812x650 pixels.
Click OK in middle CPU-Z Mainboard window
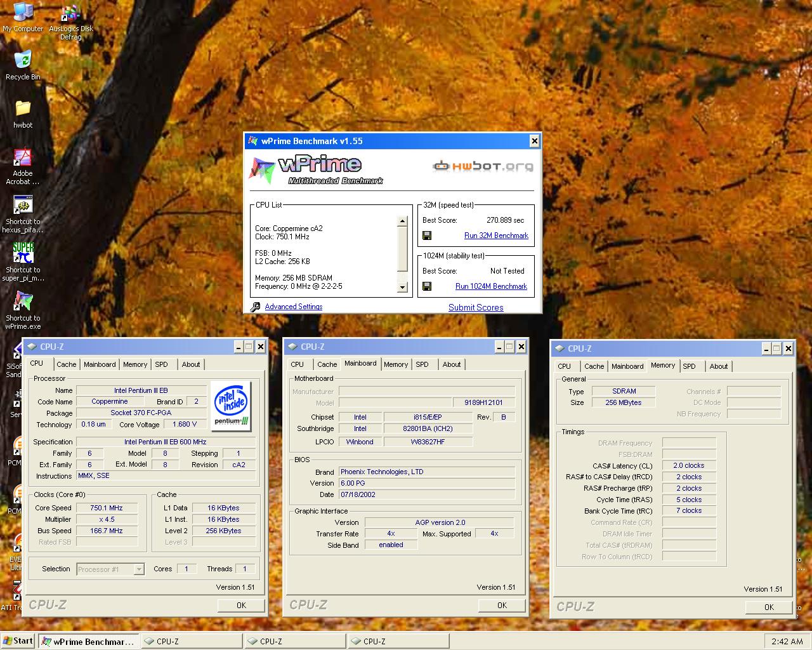click(502, 605)
